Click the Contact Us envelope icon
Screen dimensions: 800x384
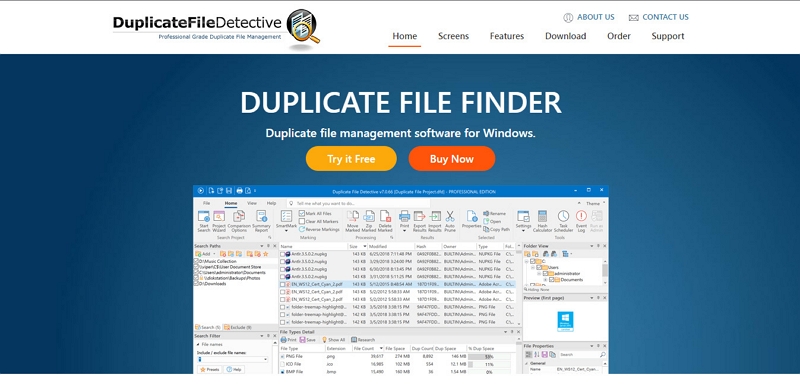634,18
